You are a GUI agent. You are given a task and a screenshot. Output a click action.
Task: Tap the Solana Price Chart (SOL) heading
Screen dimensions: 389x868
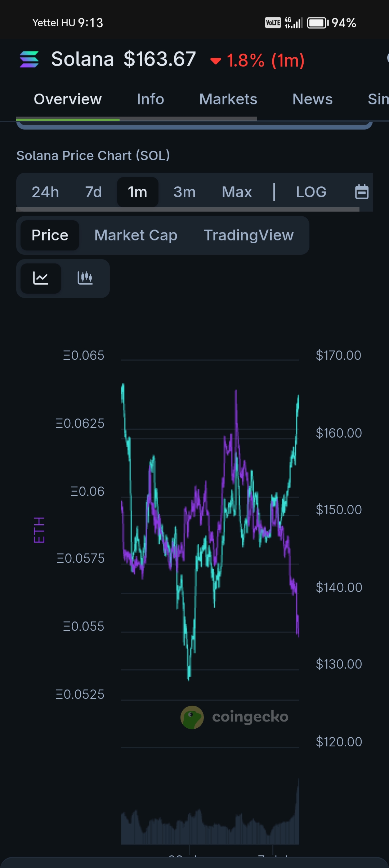93,155
